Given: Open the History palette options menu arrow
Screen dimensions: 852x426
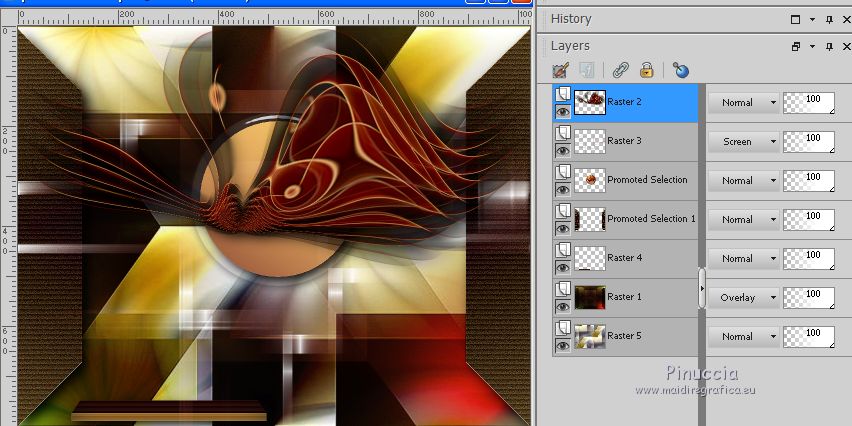Looking at the screenshot, I should (812, 20).
